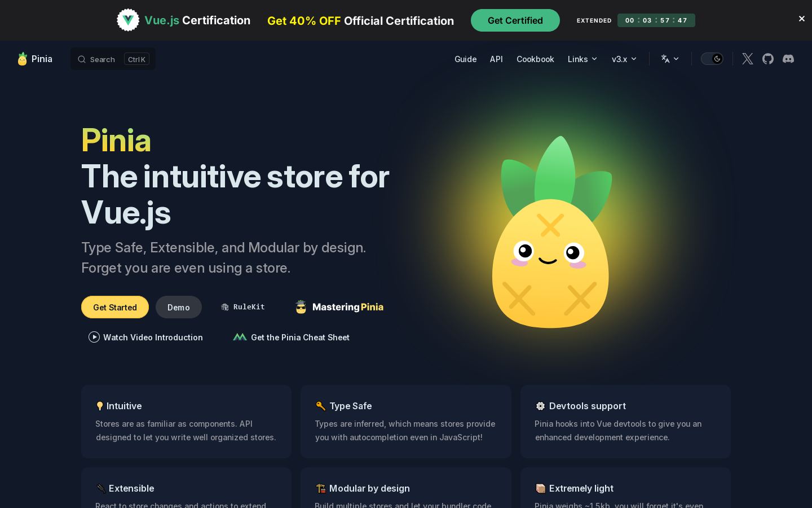Click the Modular by design crane icon
This screenshot has height=508, width=812.
click(x=321, y=488)
